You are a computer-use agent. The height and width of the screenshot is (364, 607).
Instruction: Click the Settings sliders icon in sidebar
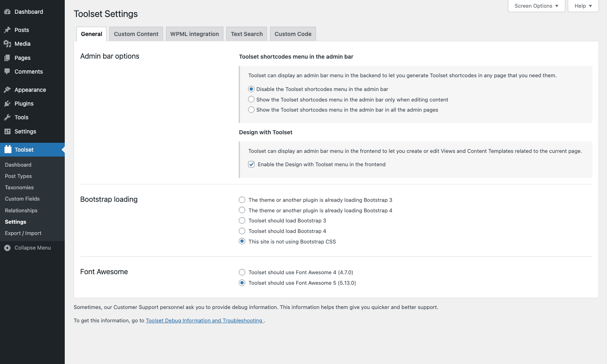click(7, 131)
